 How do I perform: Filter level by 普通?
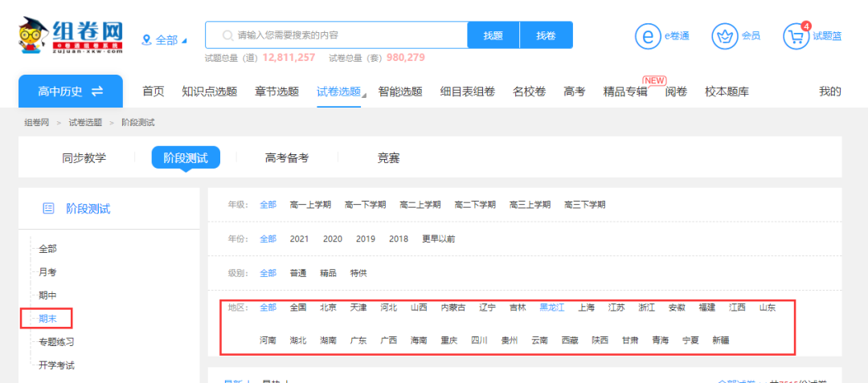point(298,273)
